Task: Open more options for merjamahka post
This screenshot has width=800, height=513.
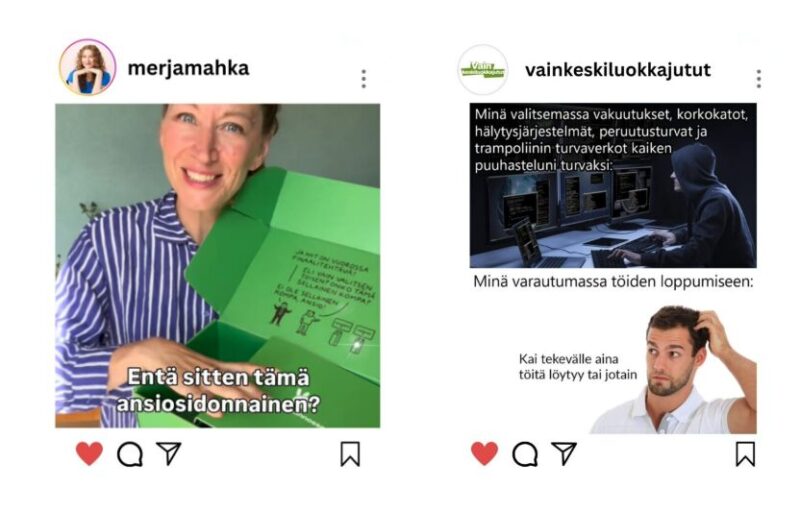Action: (364, 79)
